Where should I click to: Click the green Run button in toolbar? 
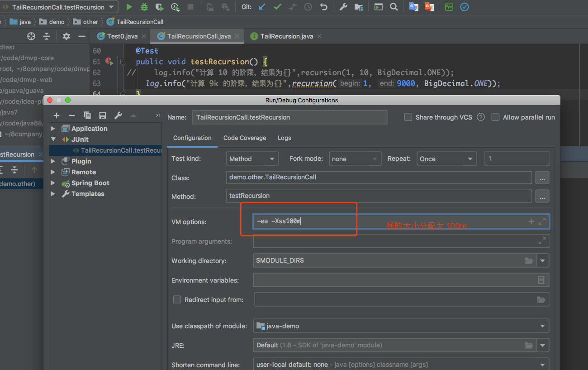point(129,7)
